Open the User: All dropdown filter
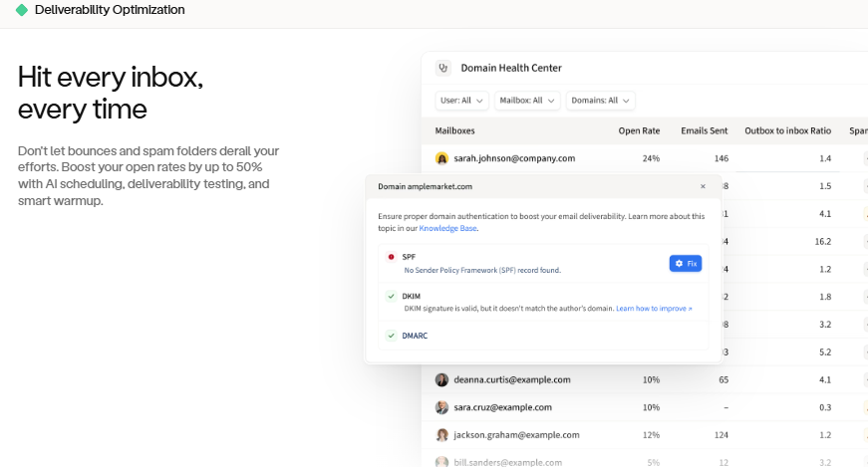The width and height of the screenshot is (868, 467). (x=462, y=101)
